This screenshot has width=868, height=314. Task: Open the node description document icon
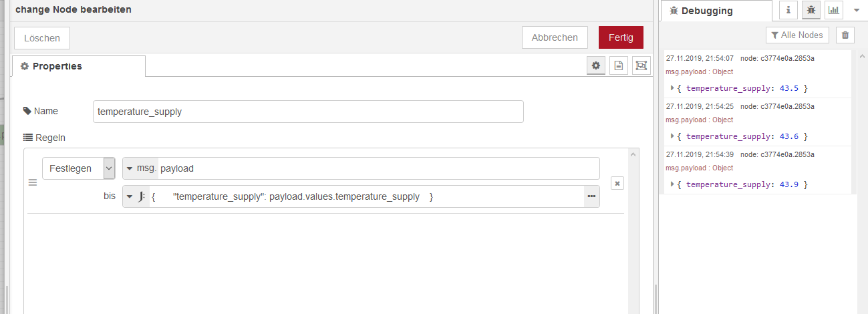tap(619, 65)
